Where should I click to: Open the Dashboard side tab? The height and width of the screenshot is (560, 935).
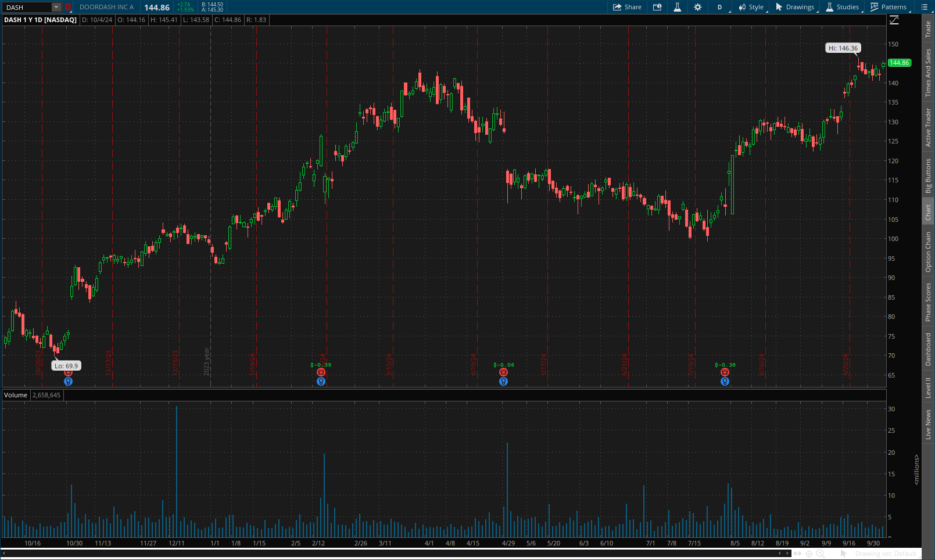point(928,349)
